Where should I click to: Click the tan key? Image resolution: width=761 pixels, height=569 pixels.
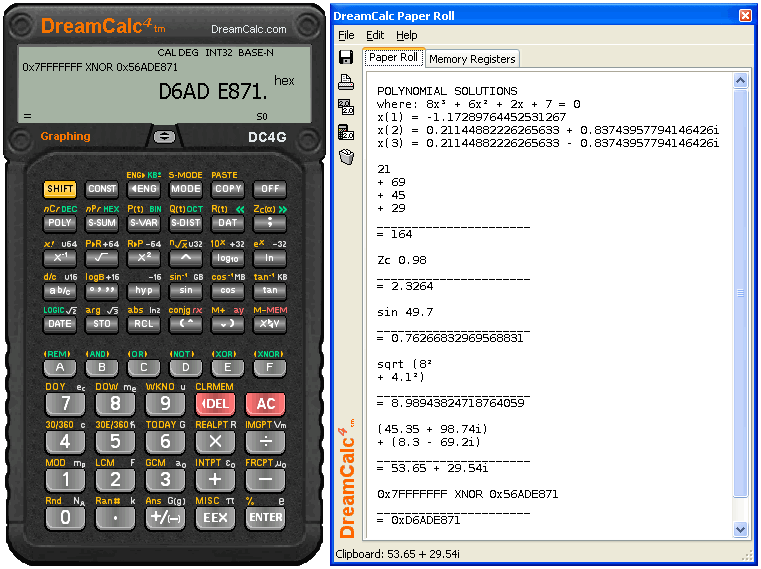click(270, 290)
